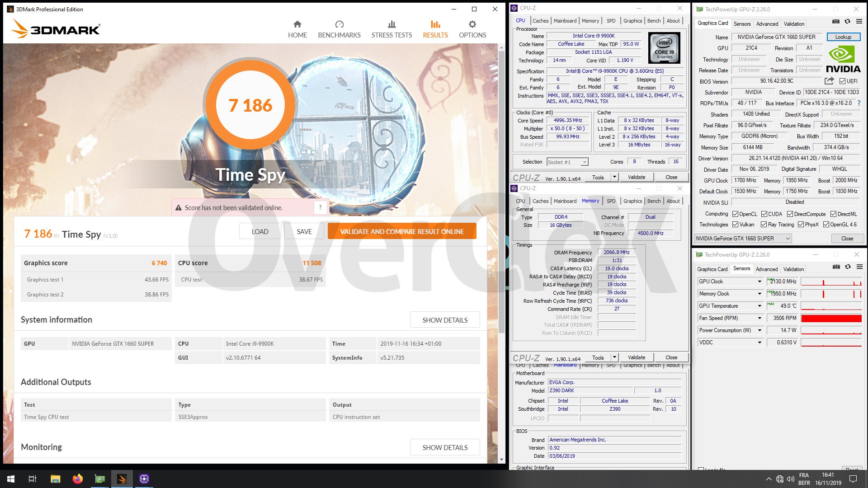Open the BENCHMARKS section in 3DMark
Image resolution: width=868 pixels, height=488 pixels.
click(339, 29)
